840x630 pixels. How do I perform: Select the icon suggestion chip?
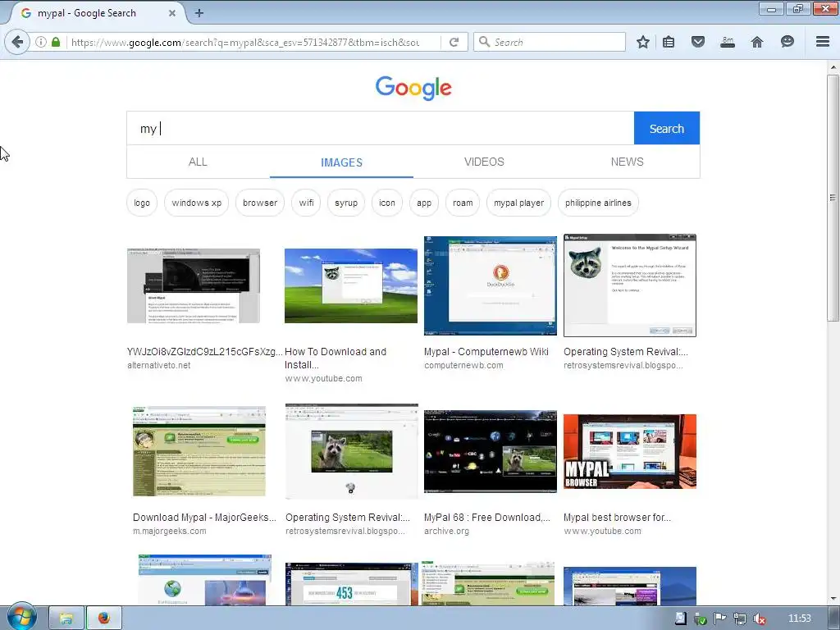pyautogui.click(x=387, y=203)
